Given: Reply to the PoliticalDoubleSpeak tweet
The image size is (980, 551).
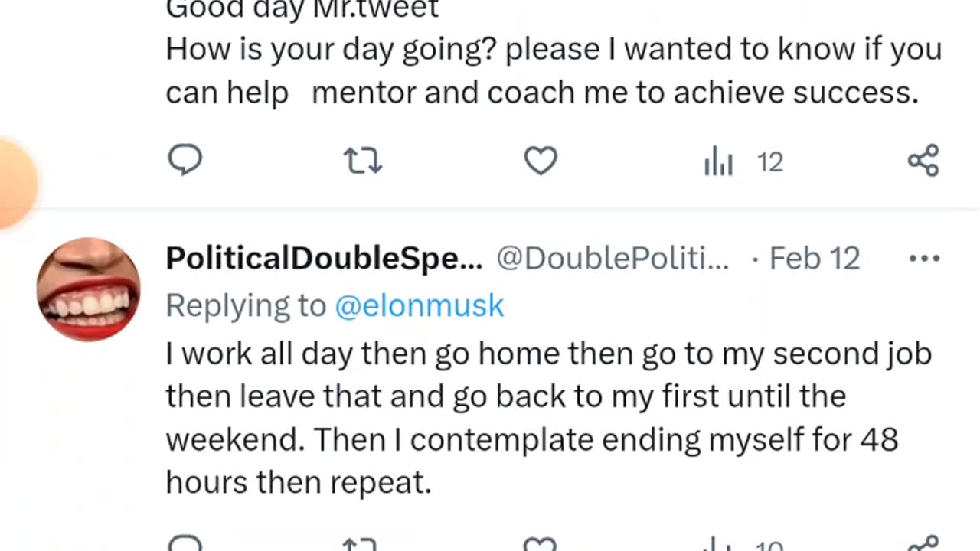Looking at the screenshot, I should [x=185, y=545].
